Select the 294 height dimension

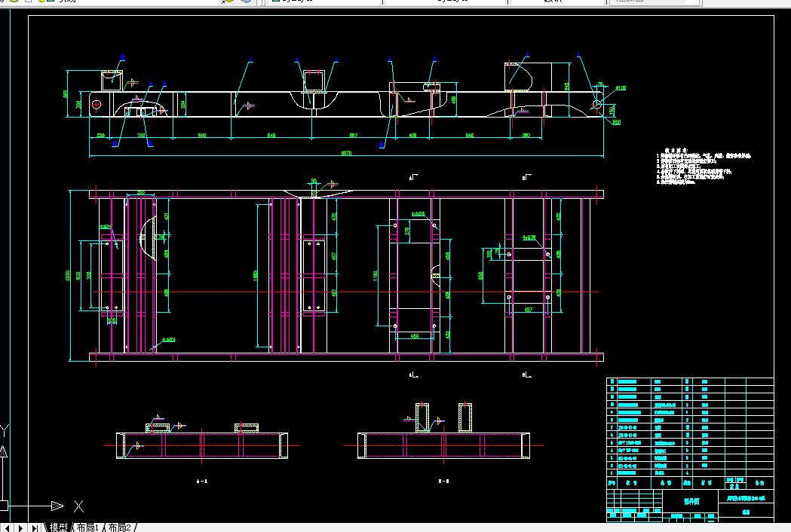pyautogui.click(x=182, y=105)
